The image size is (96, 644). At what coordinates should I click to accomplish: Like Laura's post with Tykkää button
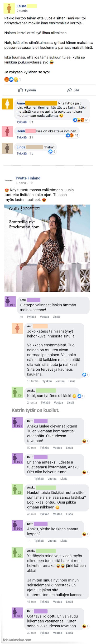[x=27, y=90]
